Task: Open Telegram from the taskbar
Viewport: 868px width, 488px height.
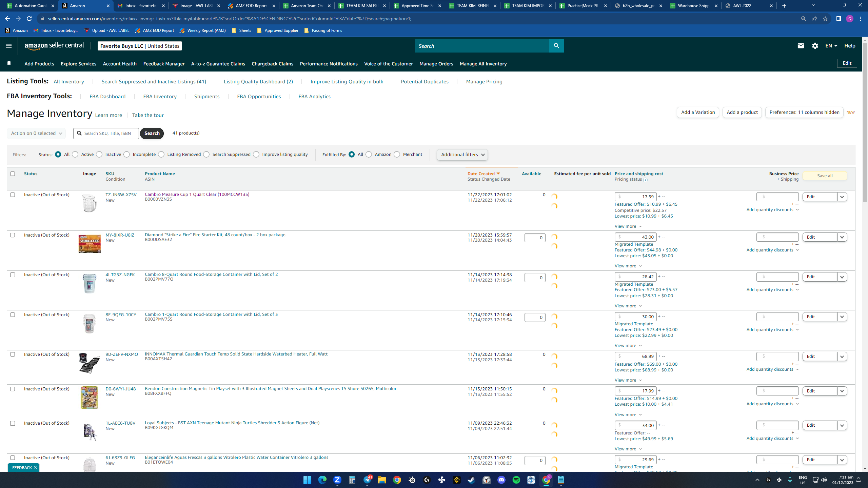Action: 367,480
